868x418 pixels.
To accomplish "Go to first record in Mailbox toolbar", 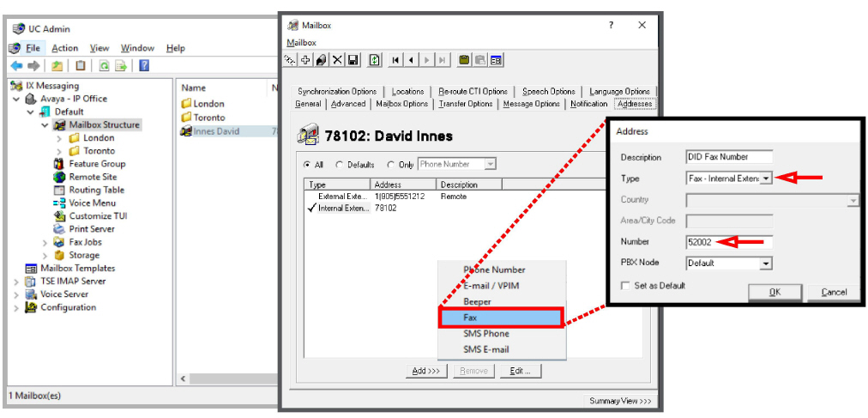I will [x=395, y=60].
